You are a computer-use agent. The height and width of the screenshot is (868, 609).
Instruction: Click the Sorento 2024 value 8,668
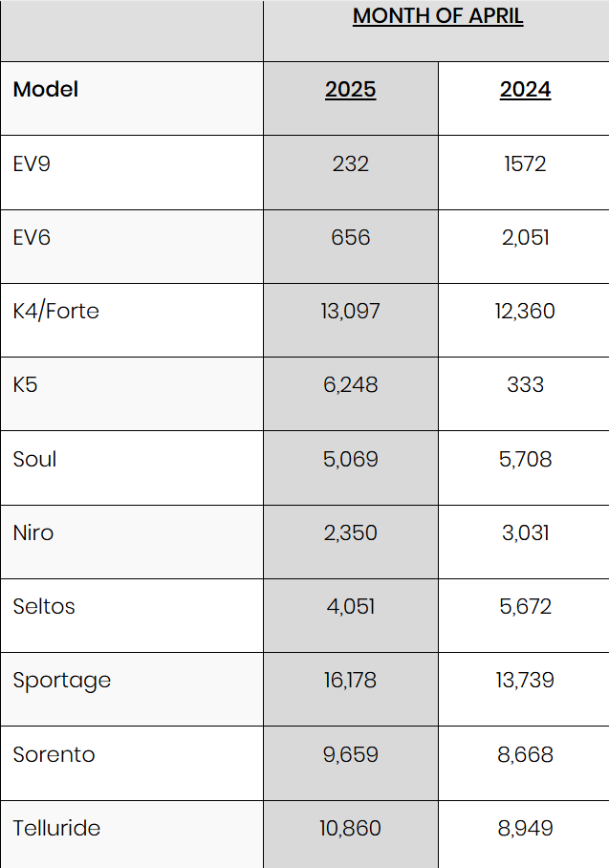click(525, 754)
